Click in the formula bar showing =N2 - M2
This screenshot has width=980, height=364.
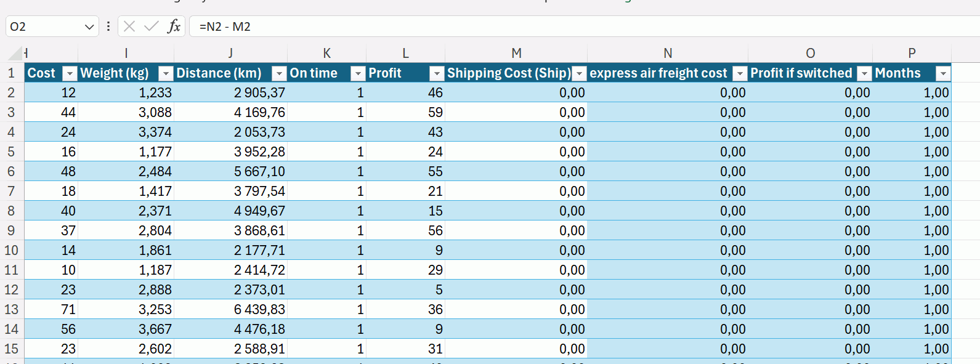(x=554, y=26)
